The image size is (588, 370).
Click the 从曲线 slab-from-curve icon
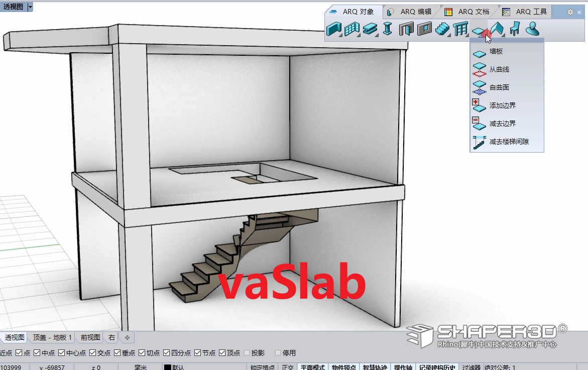tap(479, 70)
